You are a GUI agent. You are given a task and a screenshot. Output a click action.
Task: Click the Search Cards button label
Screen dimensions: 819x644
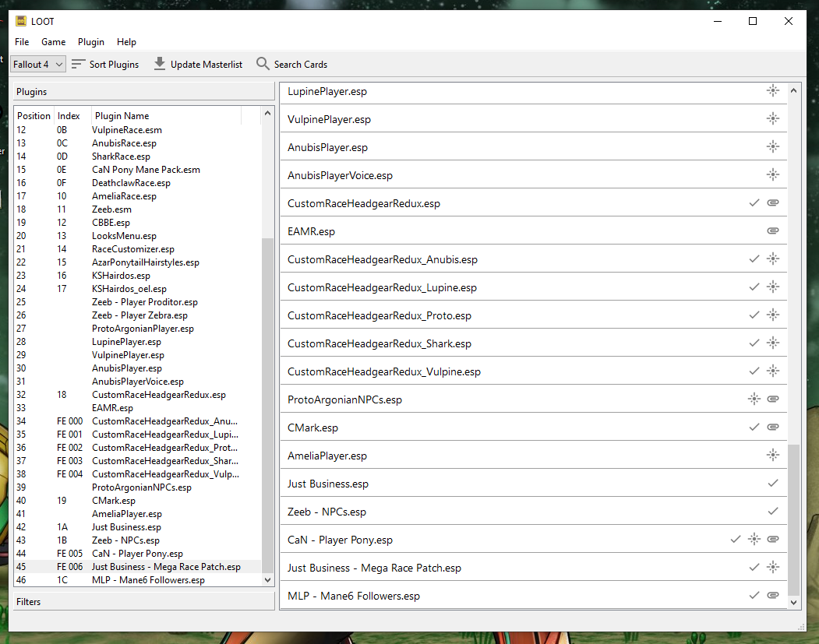[301, 64]
